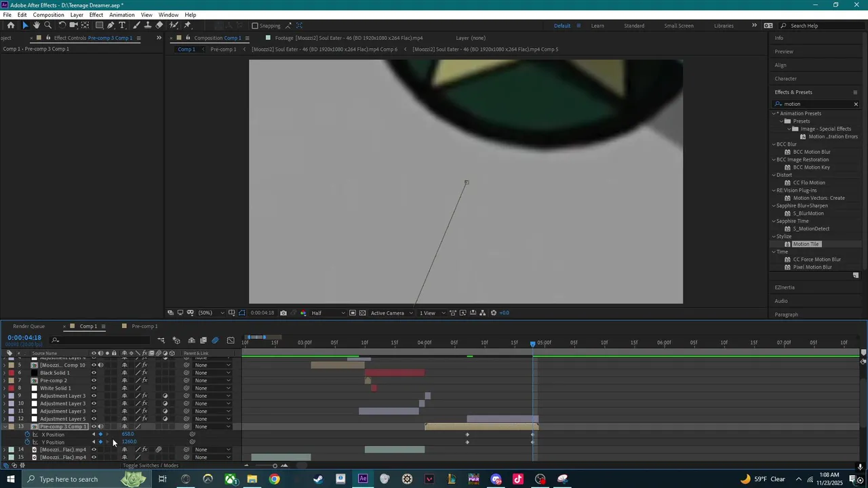Switch to the Small Screen workspace
Viewport: 868px width, 488px height.
(679, 26)
